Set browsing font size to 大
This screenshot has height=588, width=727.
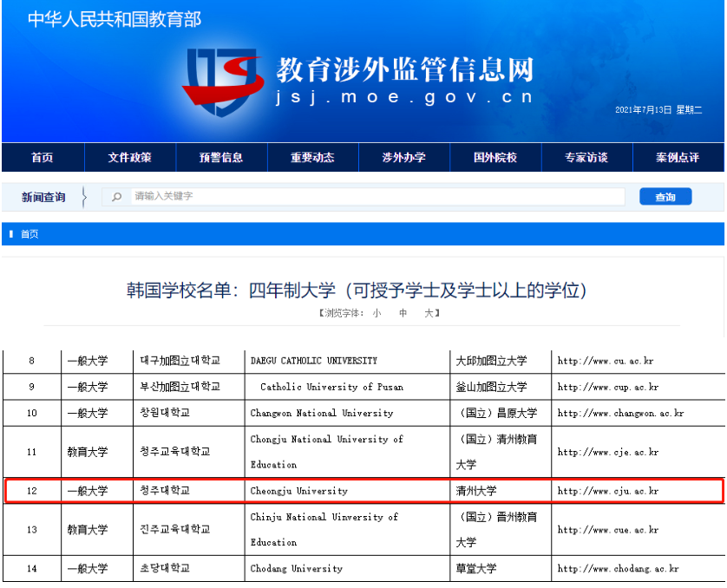click(428, 312)
